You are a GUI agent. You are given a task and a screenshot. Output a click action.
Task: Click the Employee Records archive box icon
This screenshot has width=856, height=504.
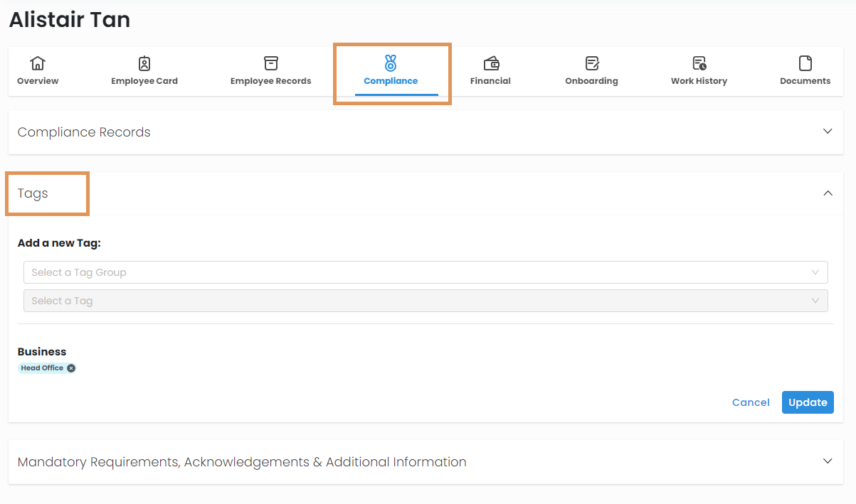[x=270, y=63]
